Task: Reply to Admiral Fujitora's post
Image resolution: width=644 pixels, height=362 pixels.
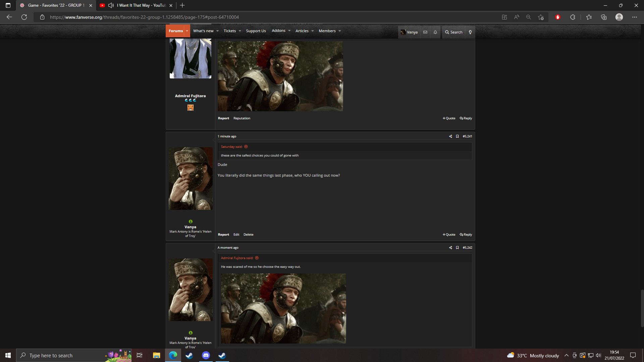Action: [x=466, y=118]
